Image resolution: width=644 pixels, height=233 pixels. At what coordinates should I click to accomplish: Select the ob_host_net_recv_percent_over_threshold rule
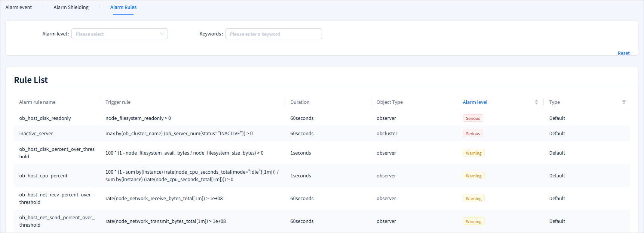point(56,199)
